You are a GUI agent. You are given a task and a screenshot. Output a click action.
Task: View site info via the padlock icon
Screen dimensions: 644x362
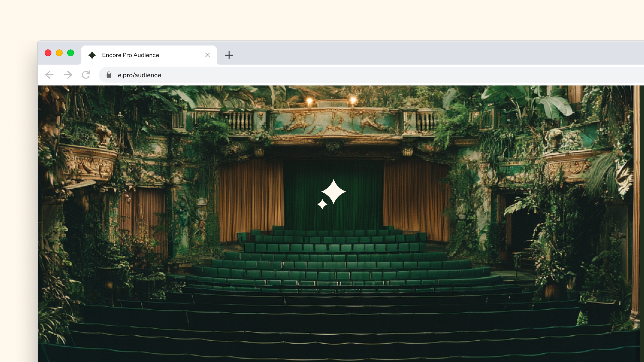pos(109,75)
